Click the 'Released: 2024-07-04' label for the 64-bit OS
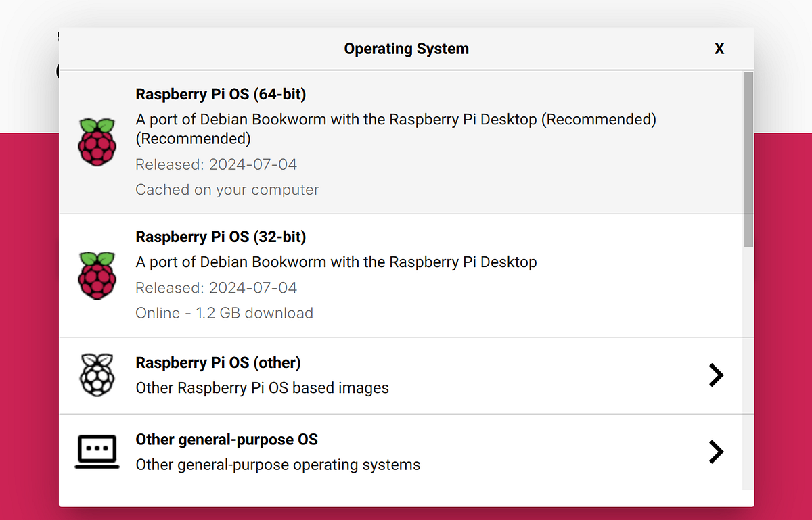 [x=216, y=164]
